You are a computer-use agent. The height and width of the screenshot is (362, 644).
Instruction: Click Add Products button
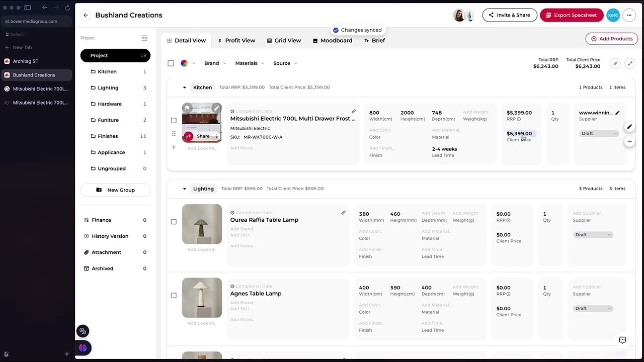[611, 39]
